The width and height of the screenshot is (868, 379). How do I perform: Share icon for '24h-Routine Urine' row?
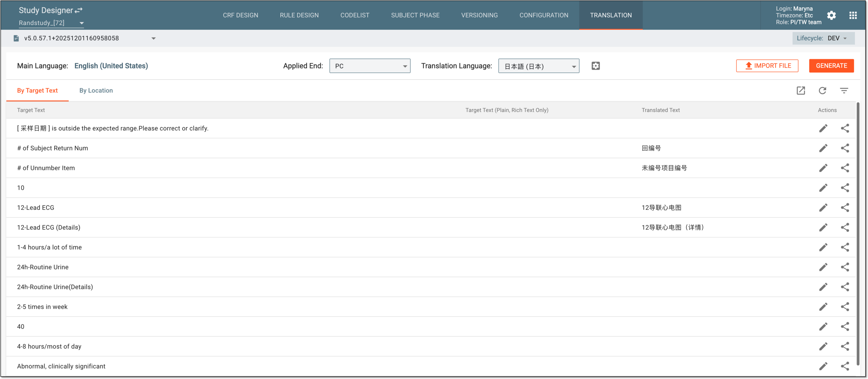click(x=845, y=267)
